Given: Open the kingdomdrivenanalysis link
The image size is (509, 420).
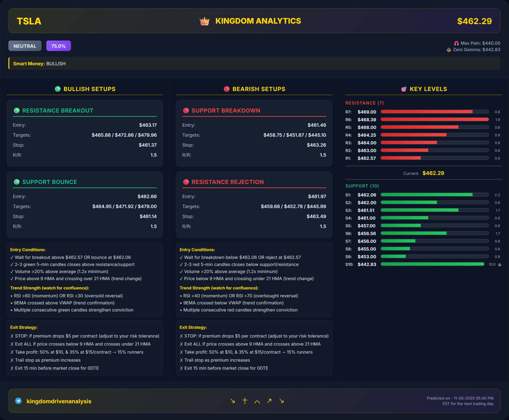Looking at the screenshot, I should tap(59, 401).
